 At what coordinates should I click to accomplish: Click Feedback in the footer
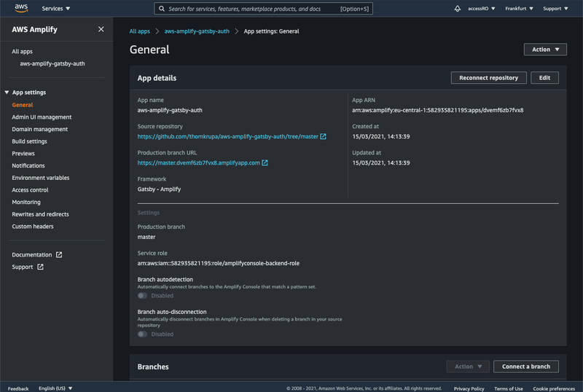coord(17,388)
